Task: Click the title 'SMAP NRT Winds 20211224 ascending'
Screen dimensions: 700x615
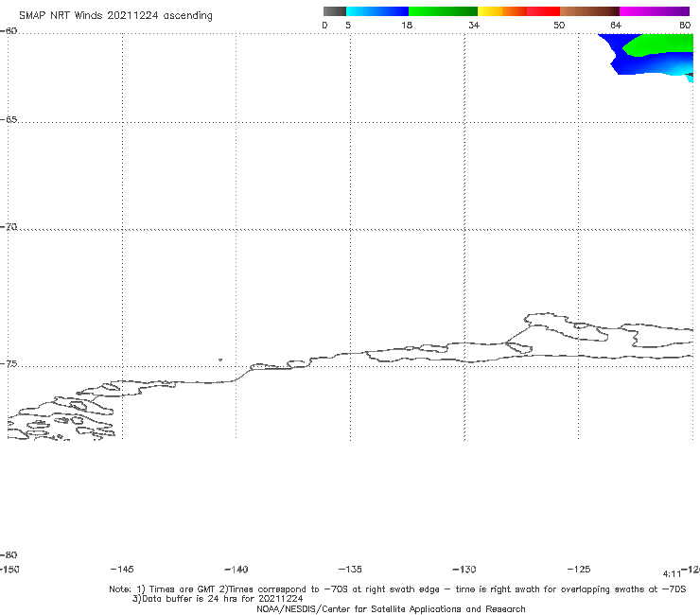Action: [115, 16]
